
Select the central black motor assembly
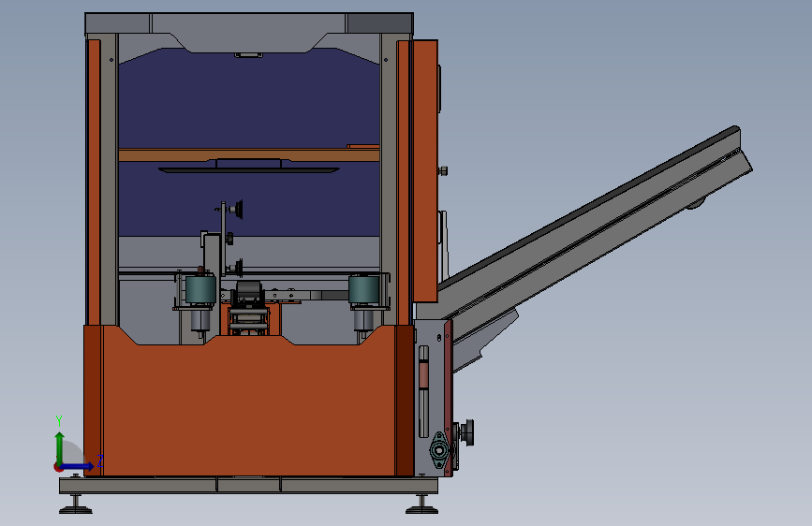point(248,293)
